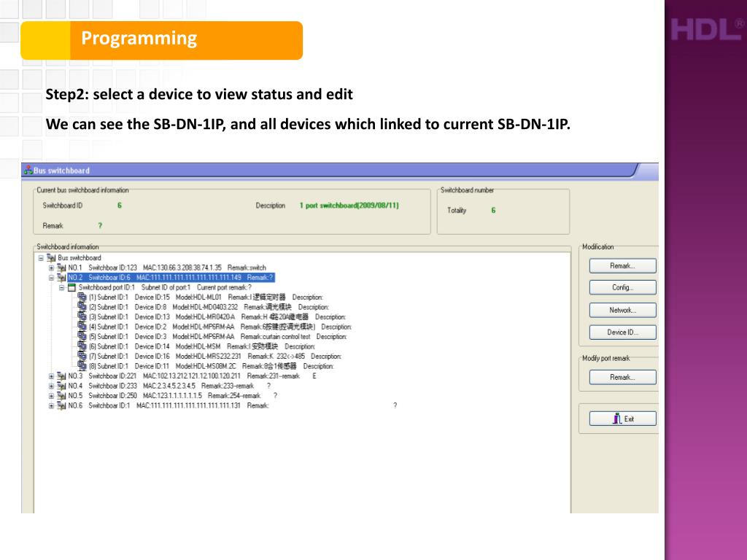Image resolution: width=747 pixels, height=560 pixels.
Task: Select Switchboard port ID:1 row
Action: (x=165, y=287)
